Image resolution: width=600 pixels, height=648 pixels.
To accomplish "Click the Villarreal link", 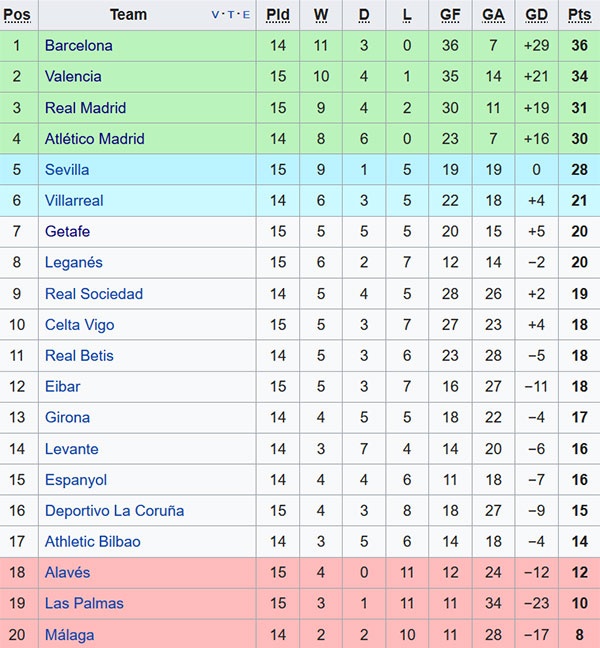I will pyautogui.click(x=74, y=200).
